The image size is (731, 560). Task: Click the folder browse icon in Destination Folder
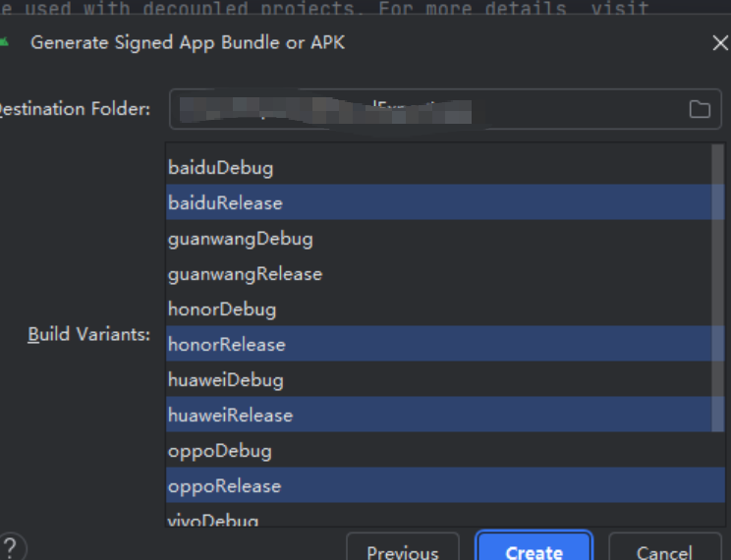click(x=700, y=109)
